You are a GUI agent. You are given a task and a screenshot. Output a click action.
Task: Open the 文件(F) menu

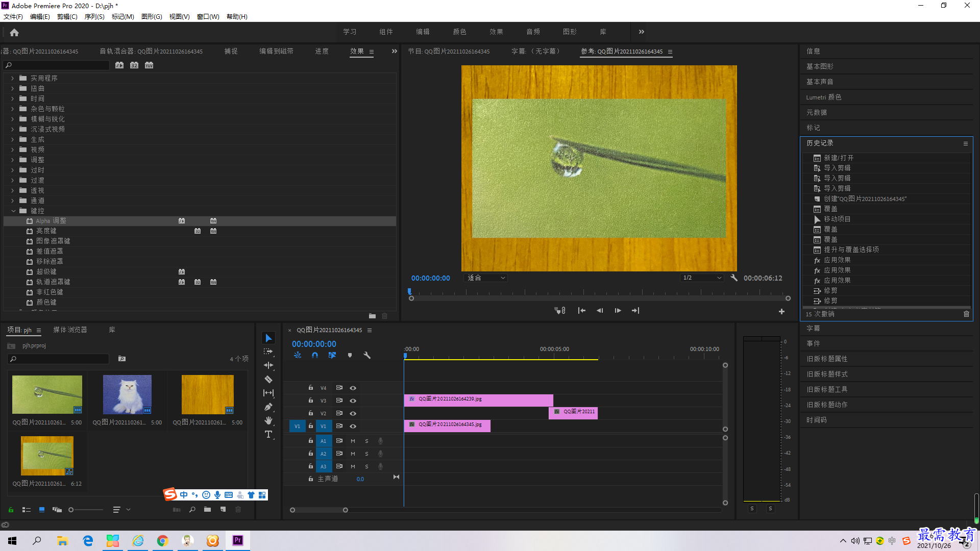point(13,16)
